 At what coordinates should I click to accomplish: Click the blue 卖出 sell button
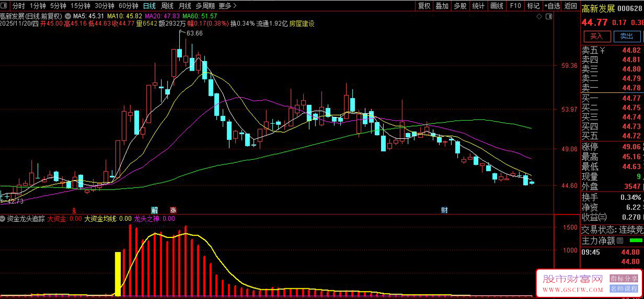(627, 36)
